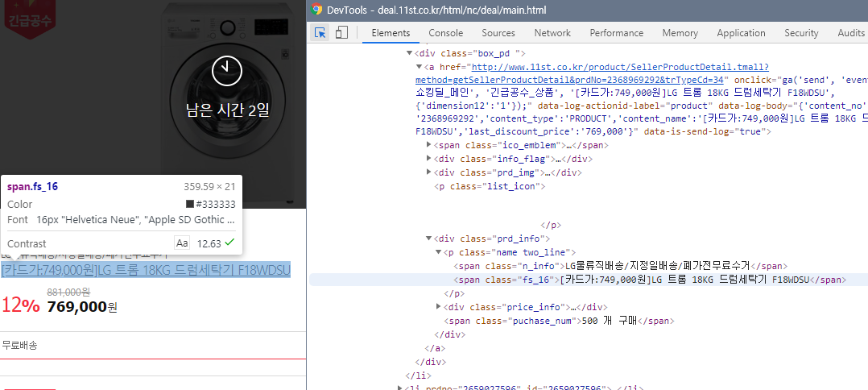868x390 pixels.
Task: Activate the inspect element picker icon
Action: [320, 33]
